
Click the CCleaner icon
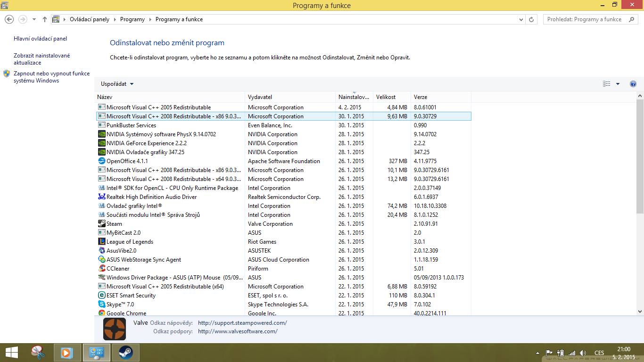click(101, 268)
